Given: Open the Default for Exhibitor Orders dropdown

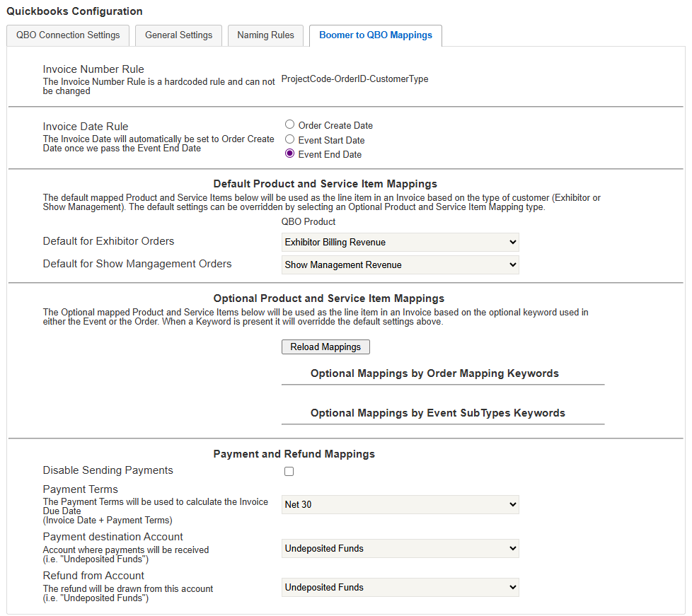Looking at the screenshot, I should (x=400, y=243).
